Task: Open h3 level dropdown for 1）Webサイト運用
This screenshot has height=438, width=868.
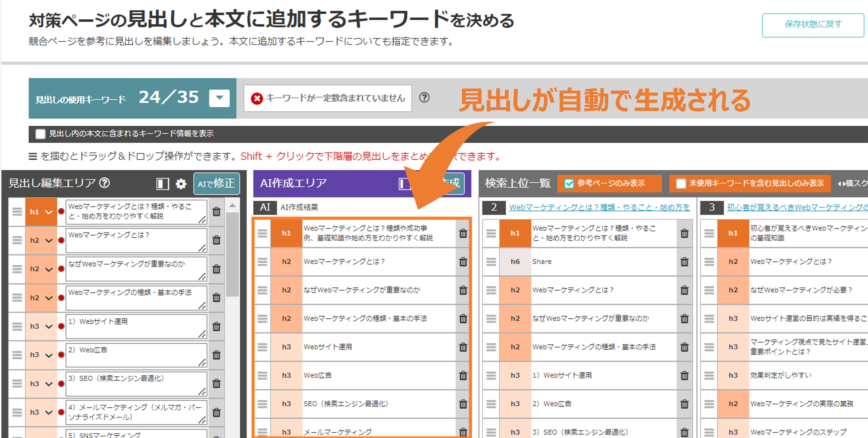Action: tap(49, 327)
